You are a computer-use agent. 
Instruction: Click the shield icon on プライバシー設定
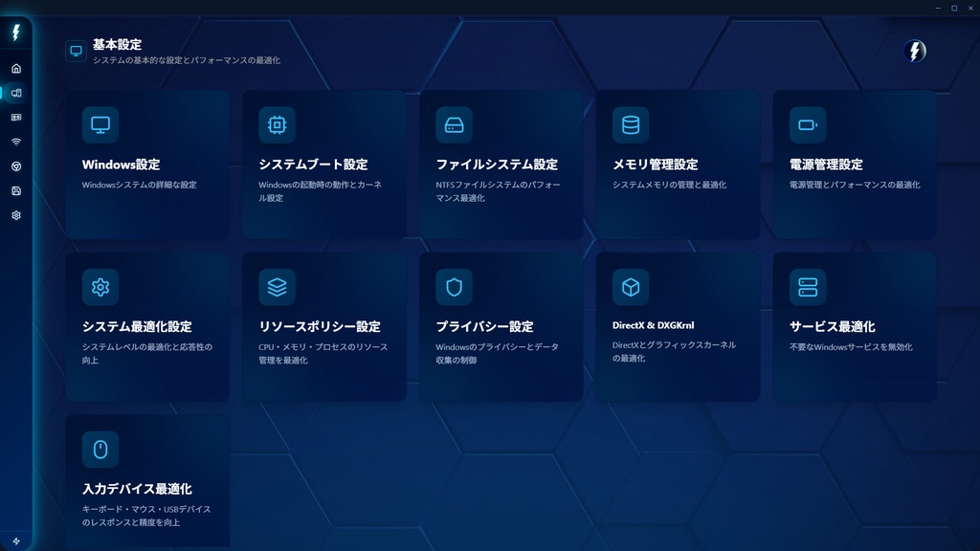pos(454,287)
